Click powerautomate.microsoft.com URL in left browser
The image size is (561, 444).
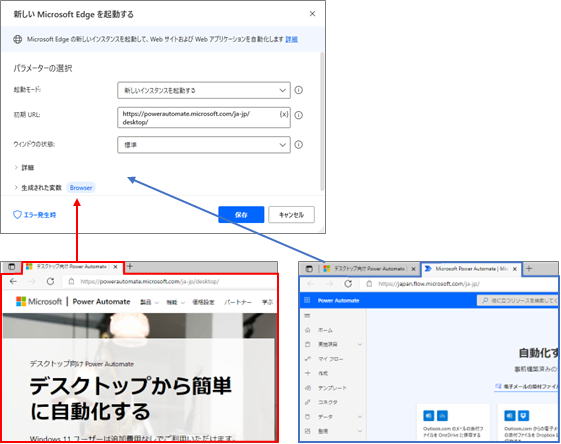(150, 282)
